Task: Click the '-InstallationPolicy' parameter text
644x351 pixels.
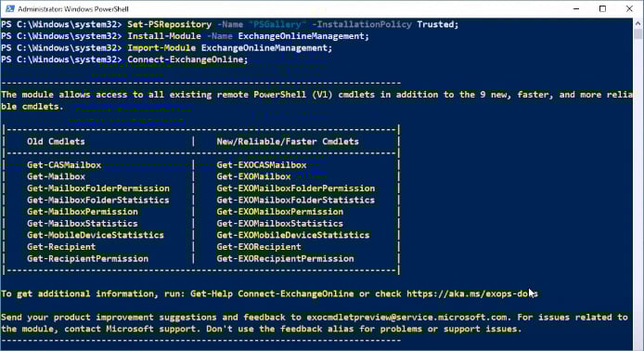Action: pos(362,25)
